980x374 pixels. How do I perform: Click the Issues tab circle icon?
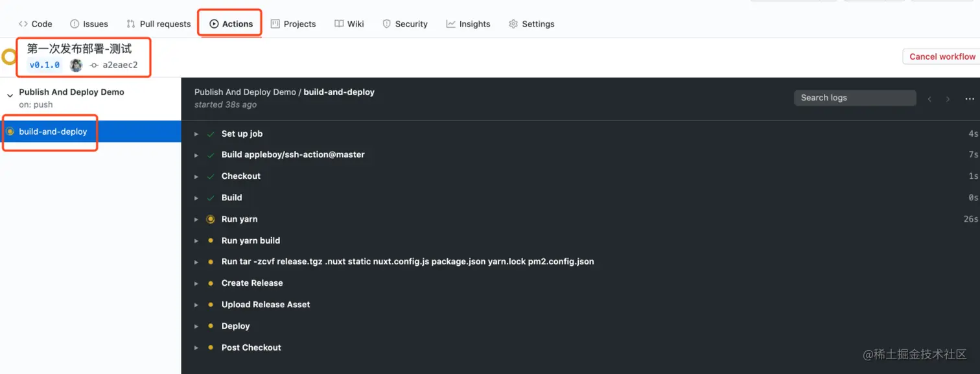[75, 24]
